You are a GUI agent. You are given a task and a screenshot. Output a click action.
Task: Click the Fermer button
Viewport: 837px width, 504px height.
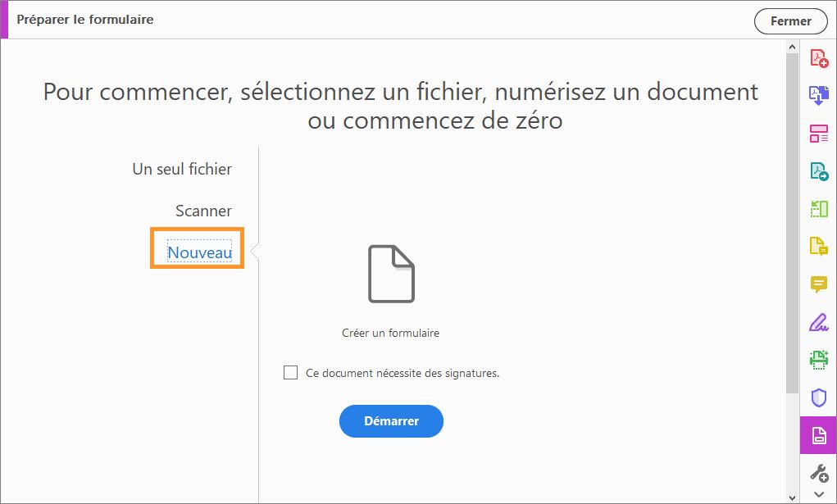pos(789,21)
